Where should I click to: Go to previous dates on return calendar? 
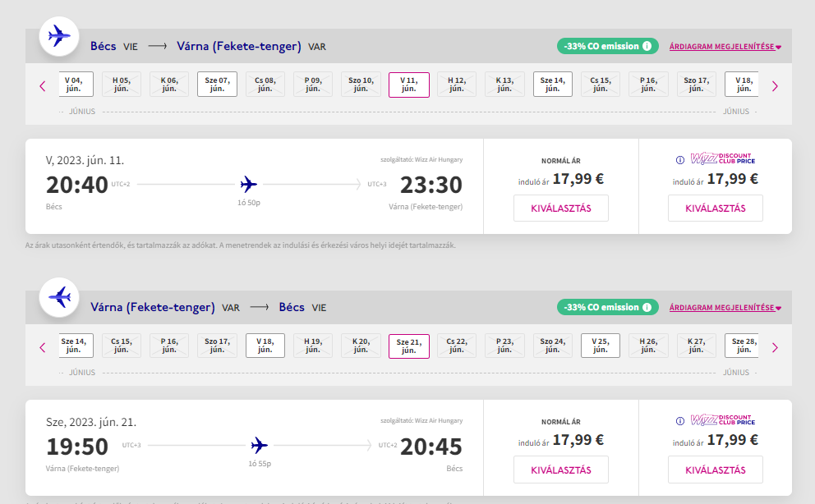(x=43, y=346)
